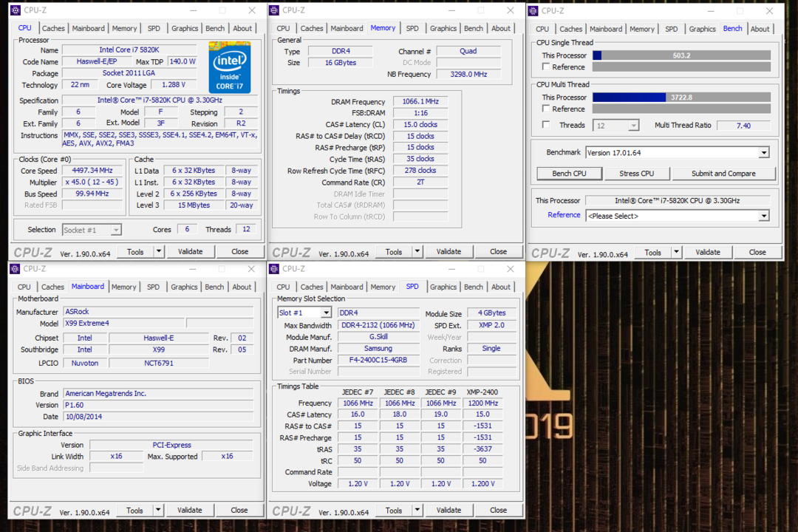Click the Multiplier value x 45.0

(x=92, y=183)
